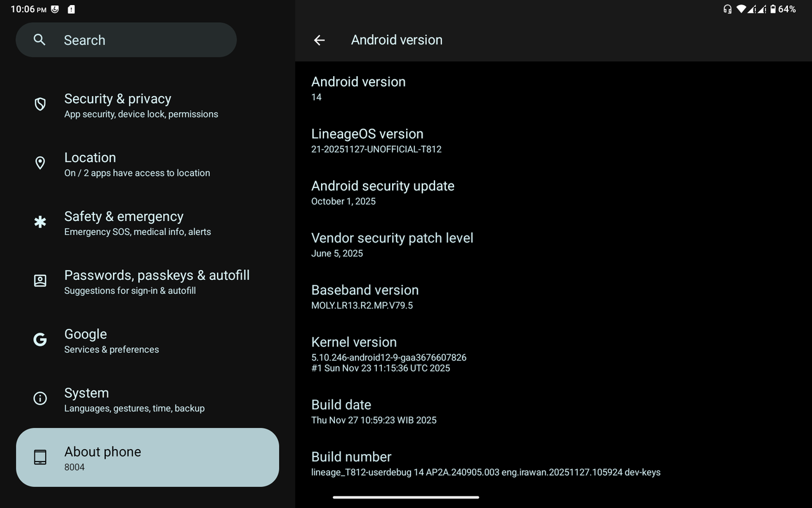This screenshot has width=812, height=508.
Task: Open Passwords, passkeys & autofill
Action: (147, 282)
